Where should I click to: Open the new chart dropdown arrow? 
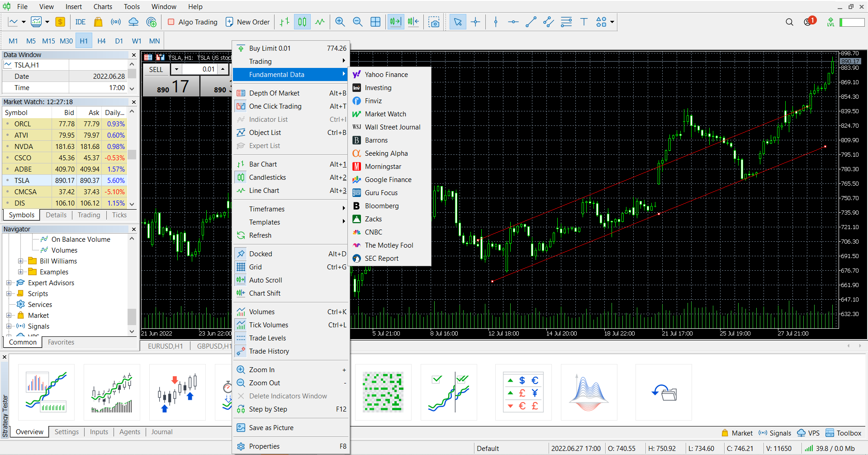(47, 22)
